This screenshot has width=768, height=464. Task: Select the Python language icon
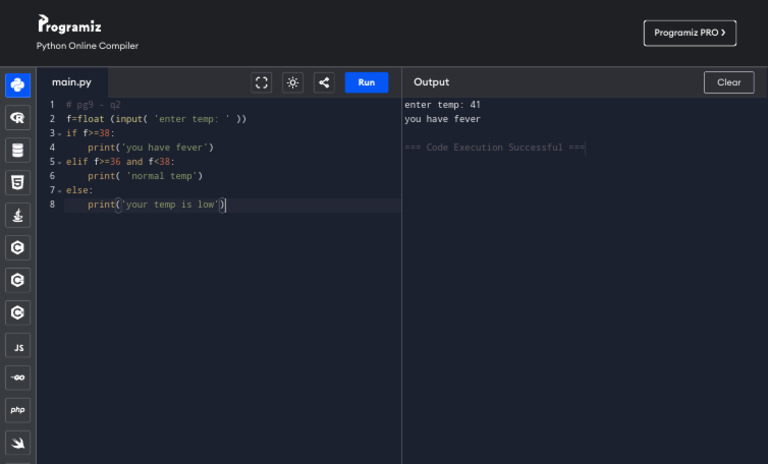coord(18,85)
